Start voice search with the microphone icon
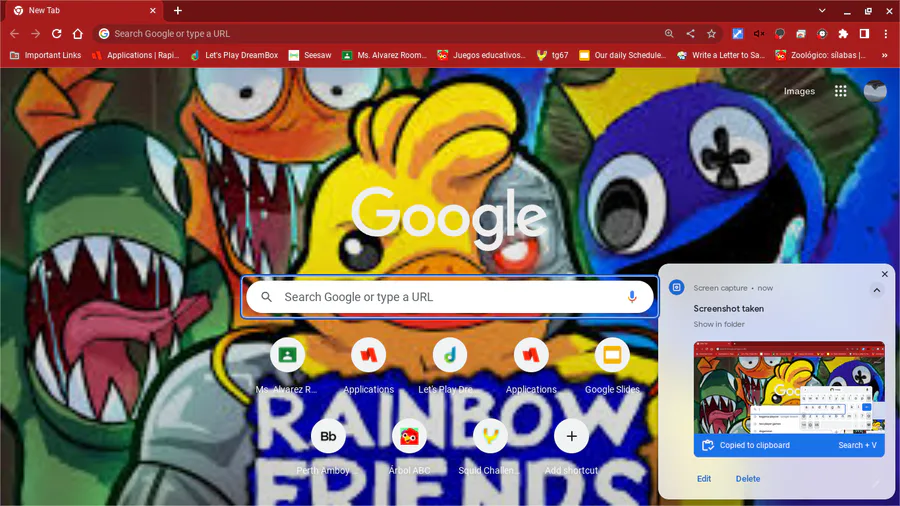This screenshot has height=506, width=900. point(632,297)
